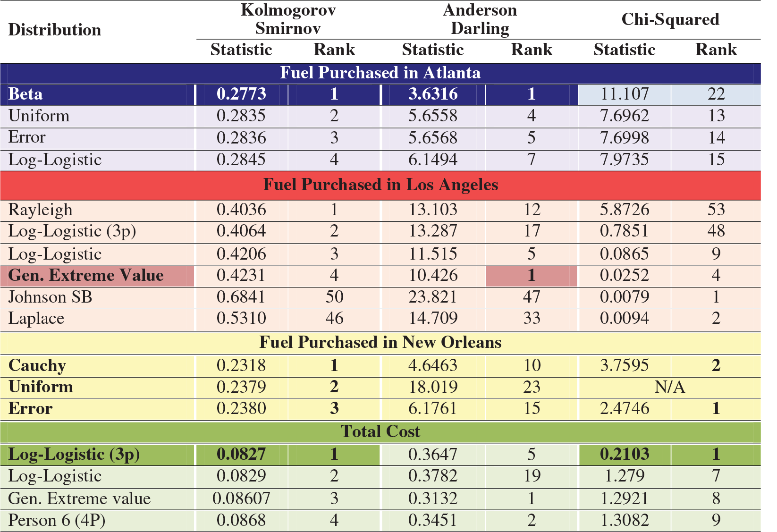This screenshot has width=777, height=532.
Task: Select the highlighted Gen. Extreme Value cell
Action: click(86, 275)
